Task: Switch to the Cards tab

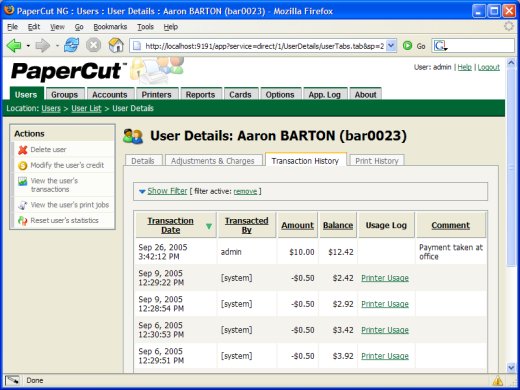Action: click(x=240, y=94)
